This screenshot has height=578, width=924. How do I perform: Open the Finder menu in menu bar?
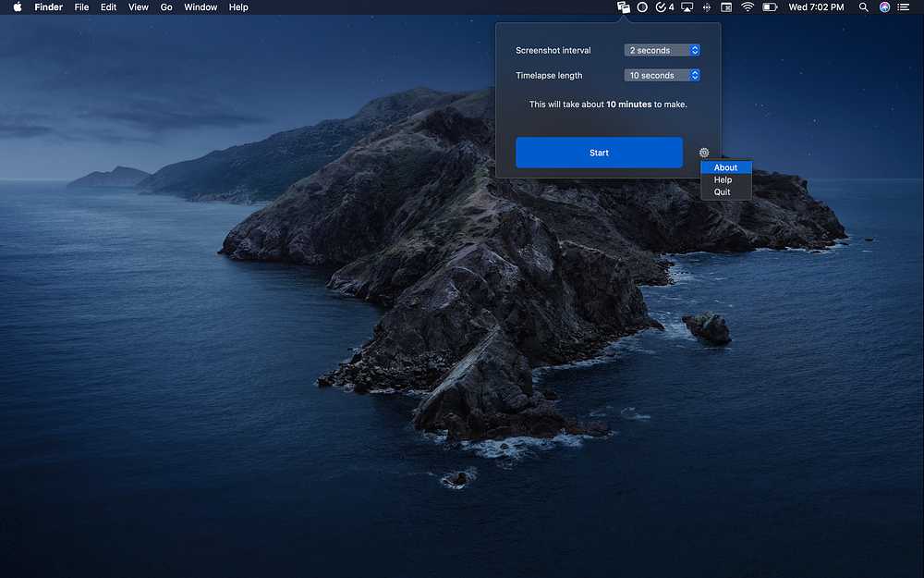[x=48, y=7]
